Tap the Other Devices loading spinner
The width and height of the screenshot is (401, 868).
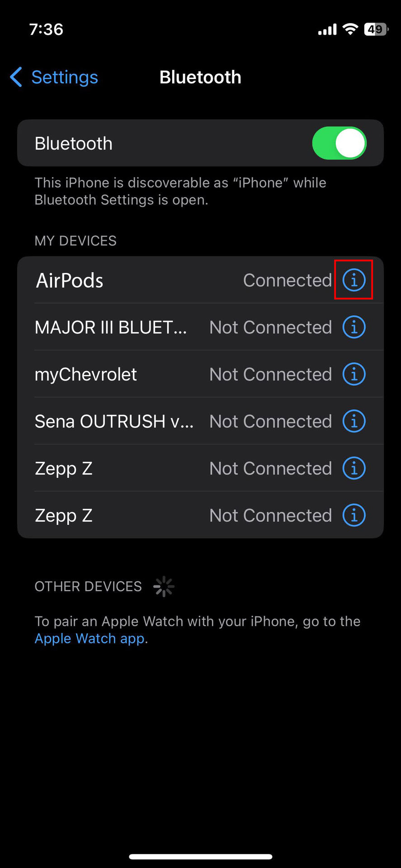coord(164,586)
